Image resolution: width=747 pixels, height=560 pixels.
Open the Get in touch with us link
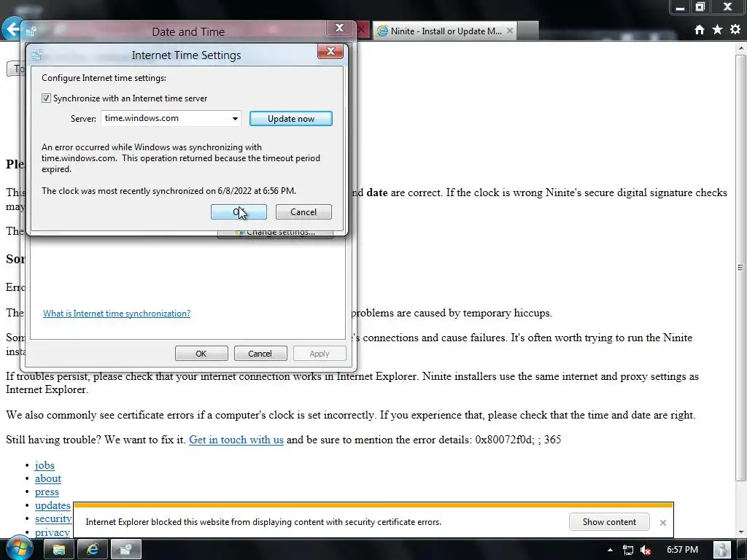(236, 440)
